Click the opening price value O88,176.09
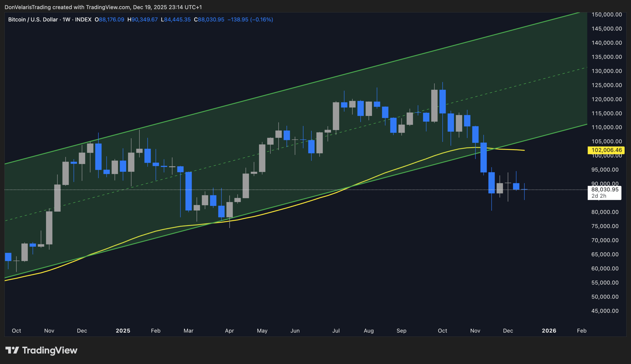This screenshot has height=364, width=631. [109, 20]
